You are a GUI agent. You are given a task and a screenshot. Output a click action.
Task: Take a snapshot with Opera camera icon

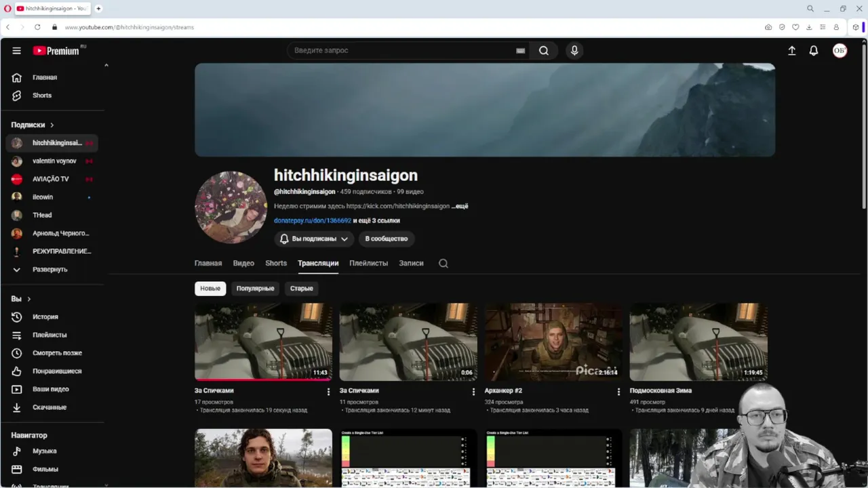click(x=768, y=27)
